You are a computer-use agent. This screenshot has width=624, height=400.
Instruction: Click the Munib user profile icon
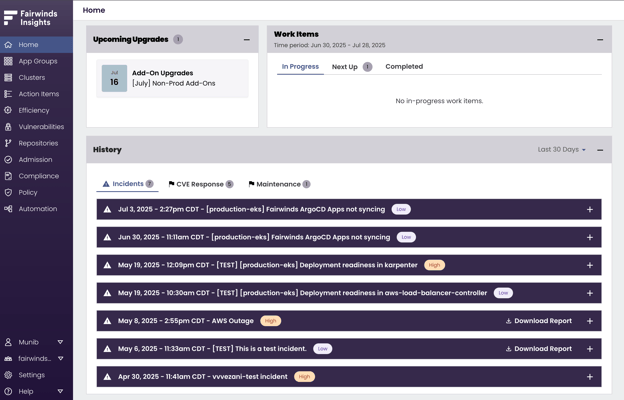[x=8, y=342]
